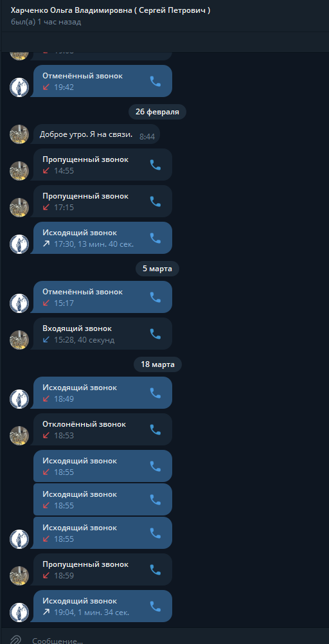Tap phone icon on missed call 14:55

[x=156, y=165]
